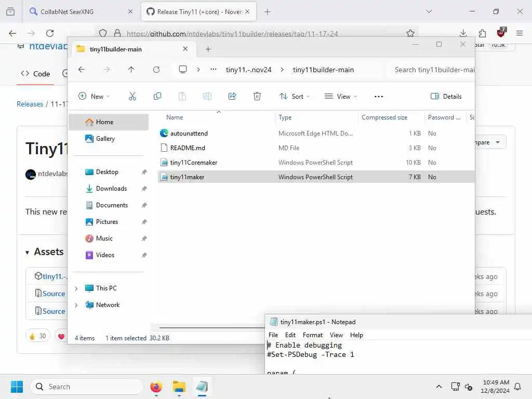Image resolution: width=532 pixels, height=399 pixels.
Task: Click the tiny11.-.nov24 breadcrumb segment
Action: click(249, 70)
